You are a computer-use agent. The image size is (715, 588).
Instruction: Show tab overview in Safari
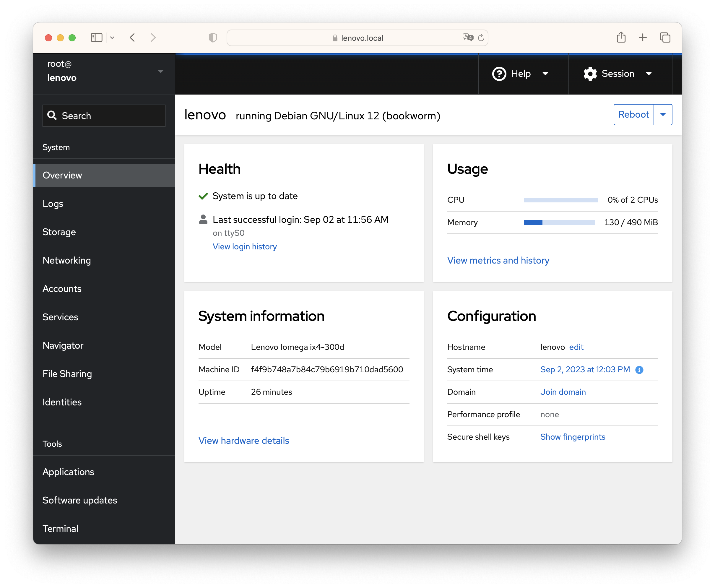click(x=665, y=37)
